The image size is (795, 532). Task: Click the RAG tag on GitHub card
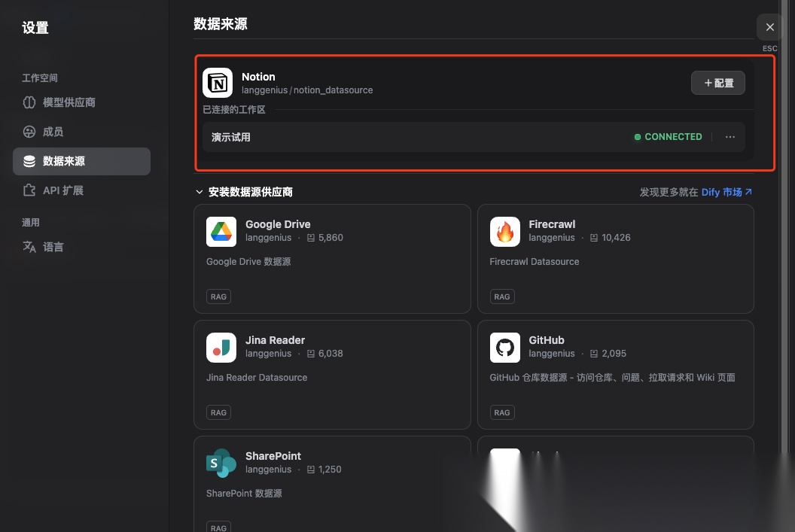502,412
